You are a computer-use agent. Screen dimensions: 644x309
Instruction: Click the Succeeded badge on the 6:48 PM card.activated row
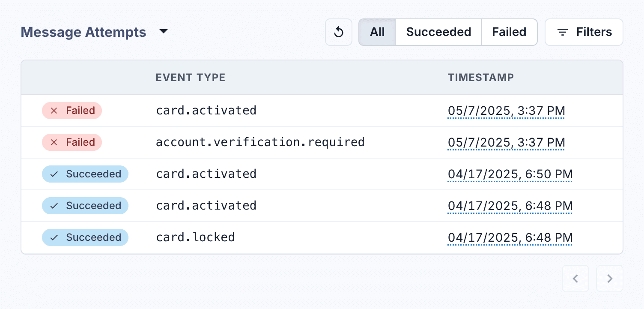click(85, 205)
